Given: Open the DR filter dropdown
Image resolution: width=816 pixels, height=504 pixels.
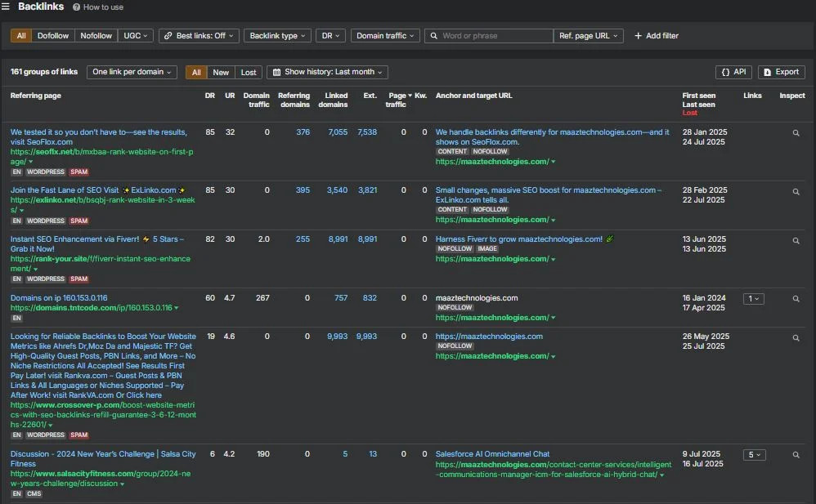Looking at the screenshot, I should (330, 36).
